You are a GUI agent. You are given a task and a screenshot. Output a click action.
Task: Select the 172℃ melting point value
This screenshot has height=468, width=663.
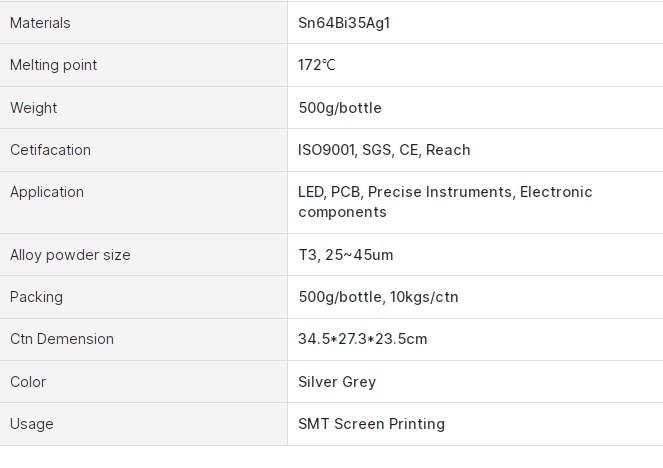pyautogui.click(x=317, y=65)
